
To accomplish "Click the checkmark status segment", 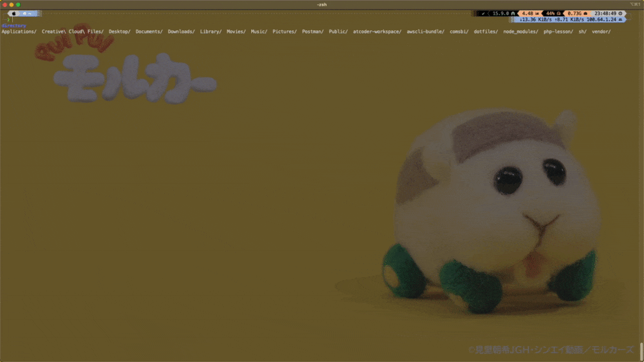I will 484,14.
